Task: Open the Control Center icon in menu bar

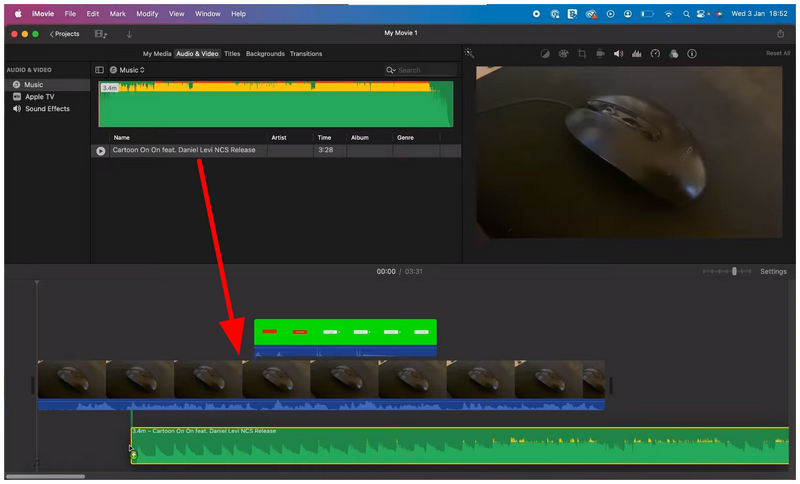Action: coord(701,14)
